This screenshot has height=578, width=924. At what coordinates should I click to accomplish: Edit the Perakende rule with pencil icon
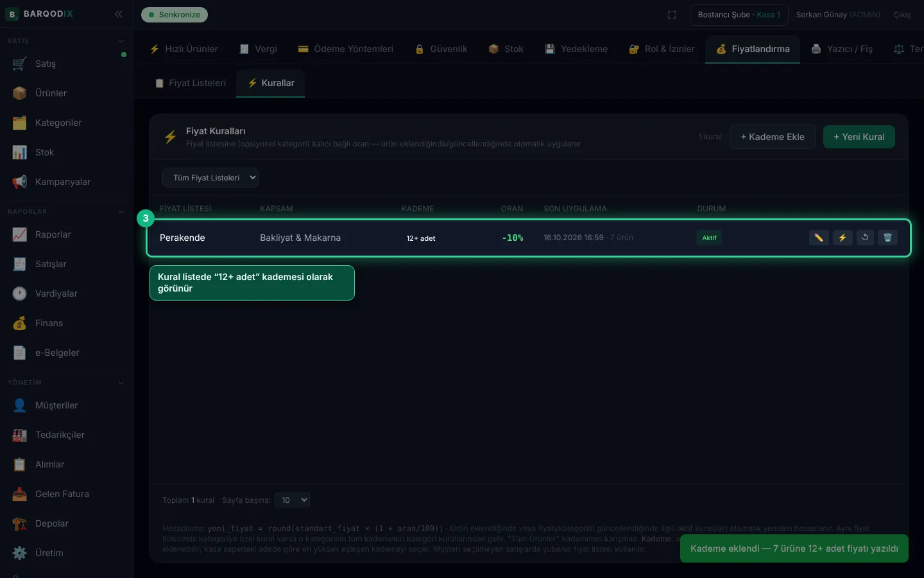point(819,238)
